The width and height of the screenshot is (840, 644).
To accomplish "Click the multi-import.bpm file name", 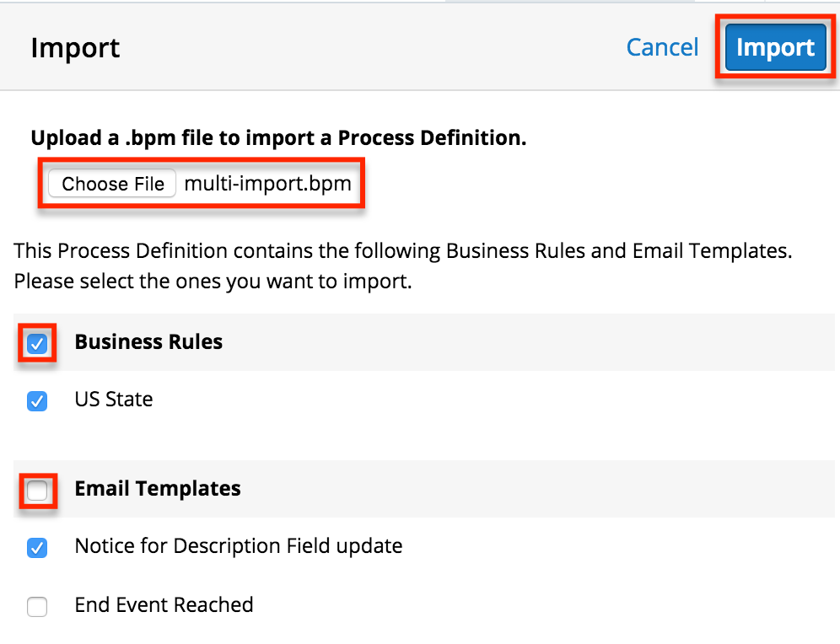I will (267, 184).
